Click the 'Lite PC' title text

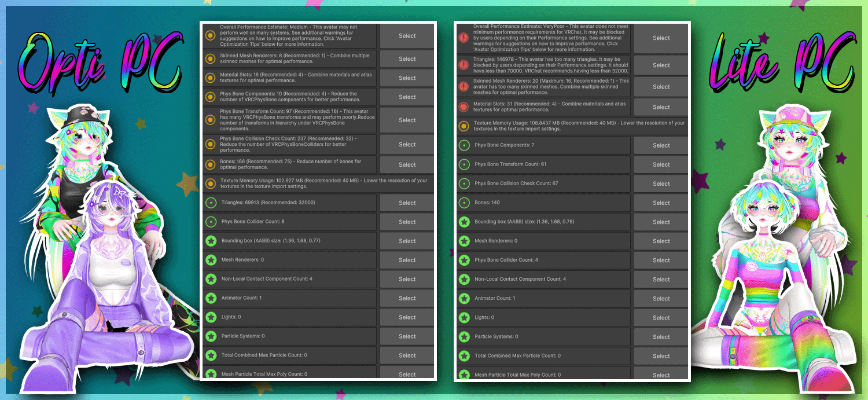[x=781, y=61]
